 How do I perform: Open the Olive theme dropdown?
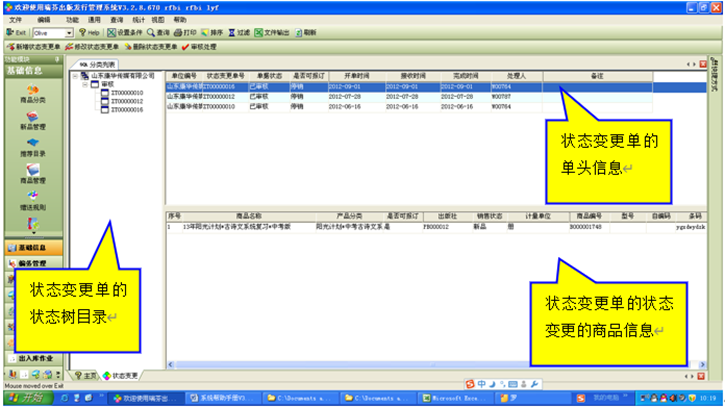(x=69, y=33)
